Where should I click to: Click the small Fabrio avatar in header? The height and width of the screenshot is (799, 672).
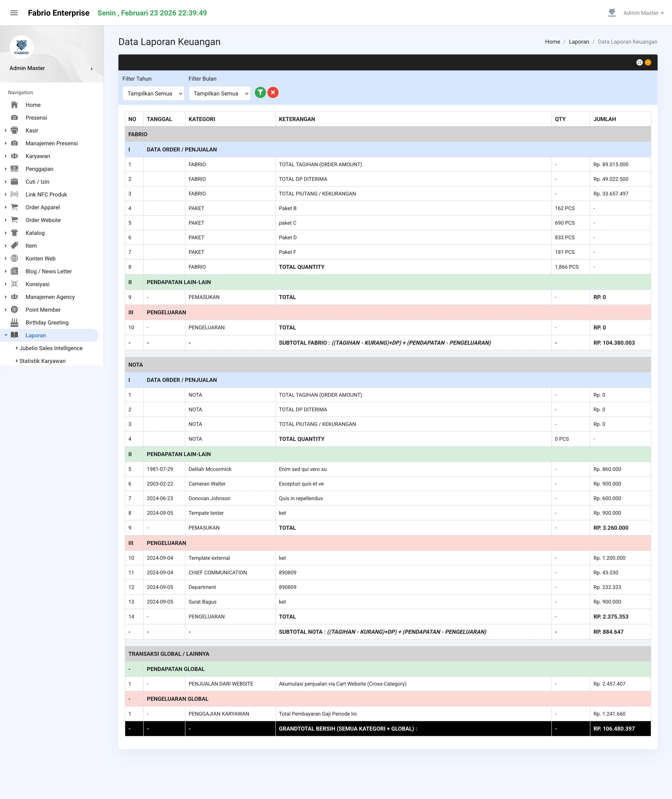612,13
